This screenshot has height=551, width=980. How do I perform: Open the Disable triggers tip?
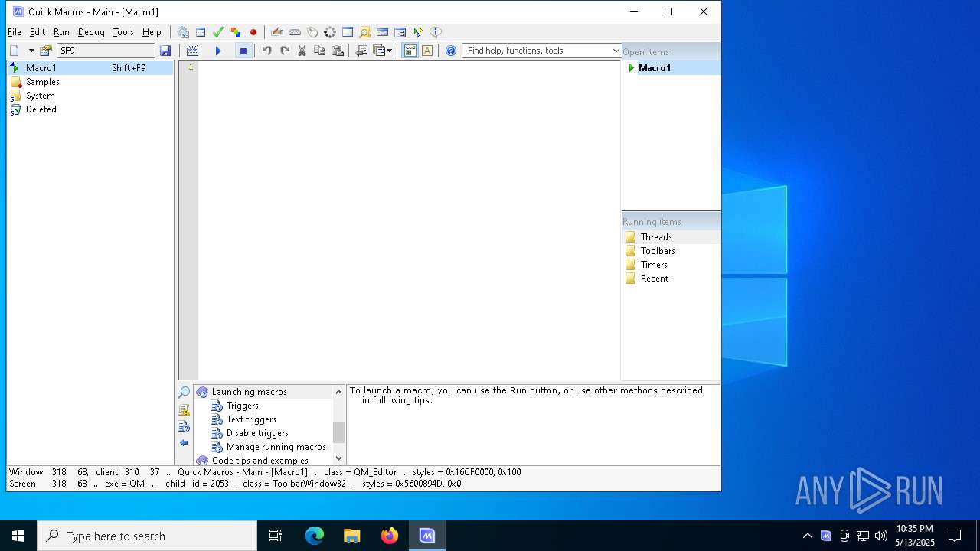[257, 433]
